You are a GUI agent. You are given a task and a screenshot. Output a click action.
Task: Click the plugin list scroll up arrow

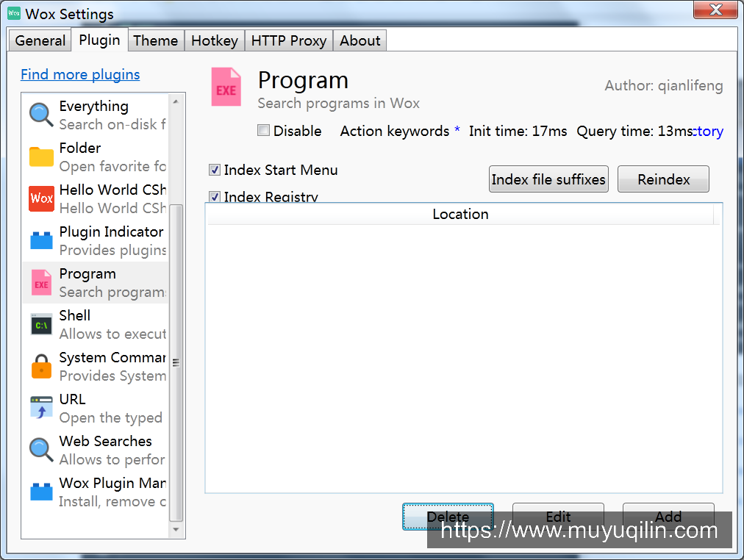point(176,101)
